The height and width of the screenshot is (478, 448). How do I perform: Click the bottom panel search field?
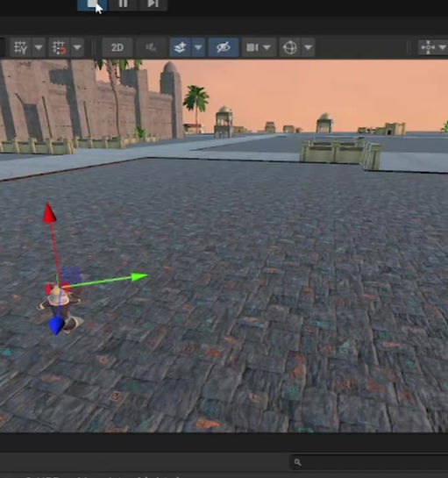pyautogui.click(x=369, y=462)
